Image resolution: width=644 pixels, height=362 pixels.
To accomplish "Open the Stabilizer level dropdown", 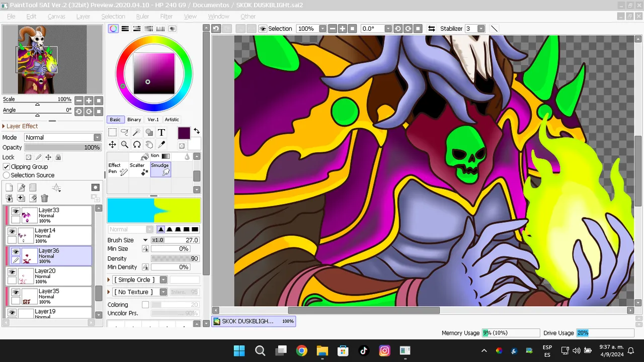I will pyautogui.click(x=481, y=29).
